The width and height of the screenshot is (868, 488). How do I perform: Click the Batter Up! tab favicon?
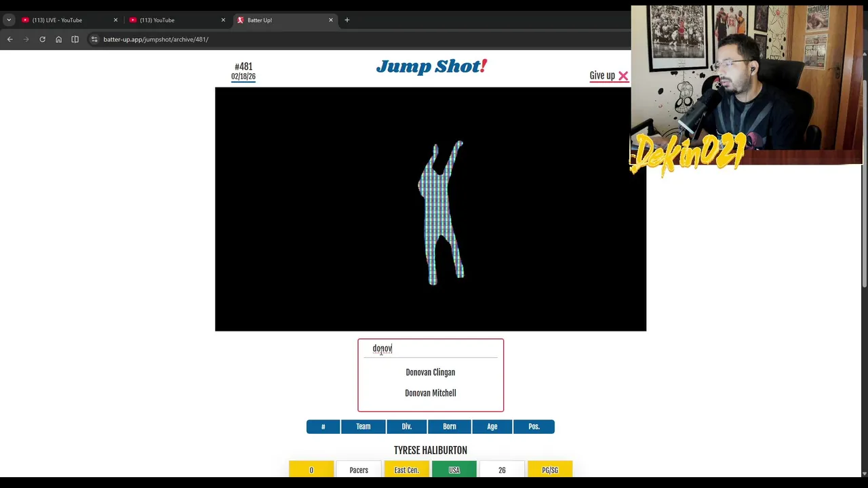240,20
